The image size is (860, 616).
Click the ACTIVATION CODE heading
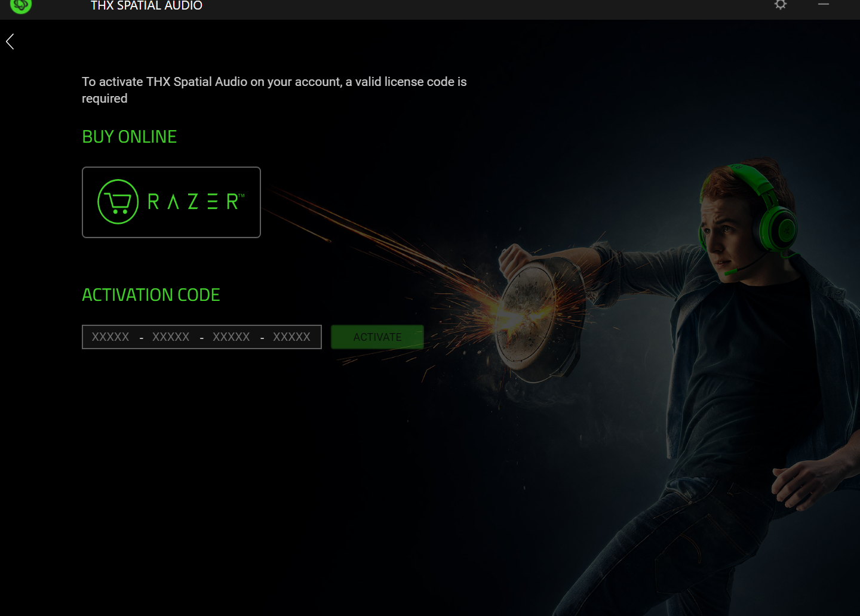pos(151,295)
